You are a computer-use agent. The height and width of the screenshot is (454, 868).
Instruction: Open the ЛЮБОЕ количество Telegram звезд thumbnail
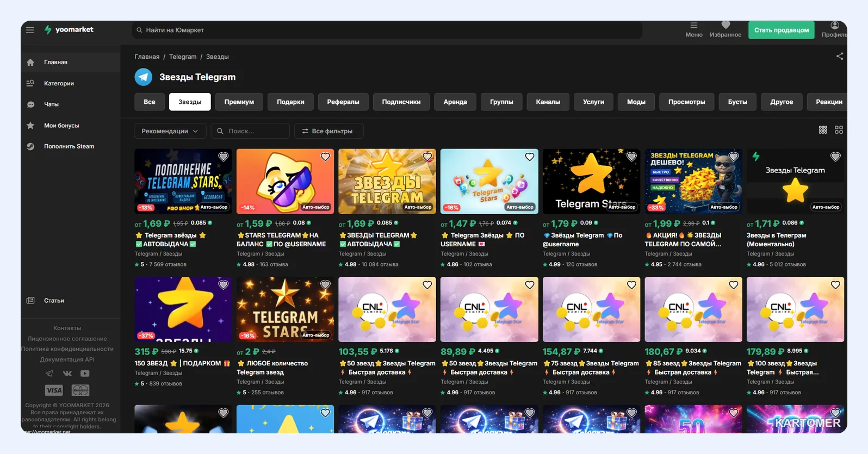tap(285, 309)
